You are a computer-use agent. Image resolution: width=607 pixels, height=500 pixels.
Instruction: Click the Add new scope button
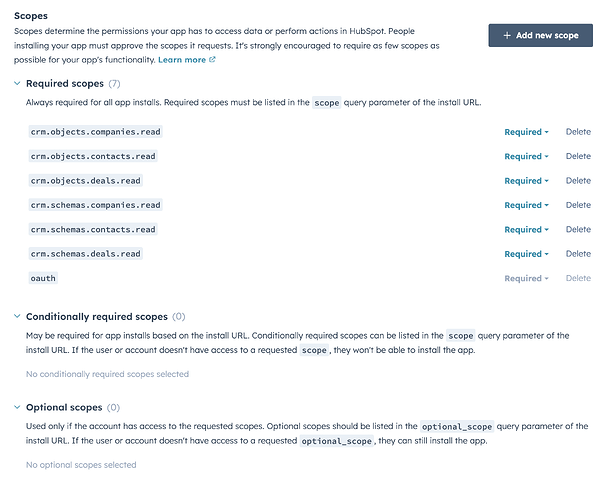click(540, 35)
